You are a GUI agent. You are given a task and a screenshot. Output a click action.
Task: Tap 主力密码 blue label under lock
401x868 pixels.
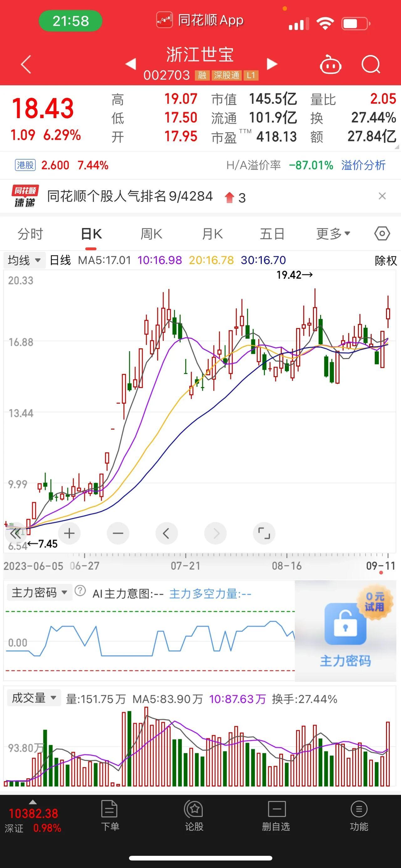tap(346, 661)
